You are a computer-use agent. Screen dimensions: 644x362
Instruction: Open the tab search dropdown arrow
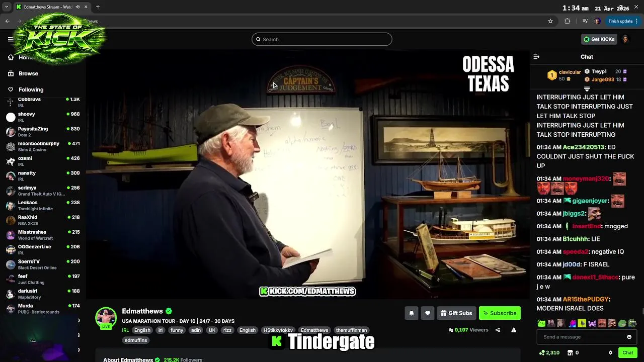(6, 7)
